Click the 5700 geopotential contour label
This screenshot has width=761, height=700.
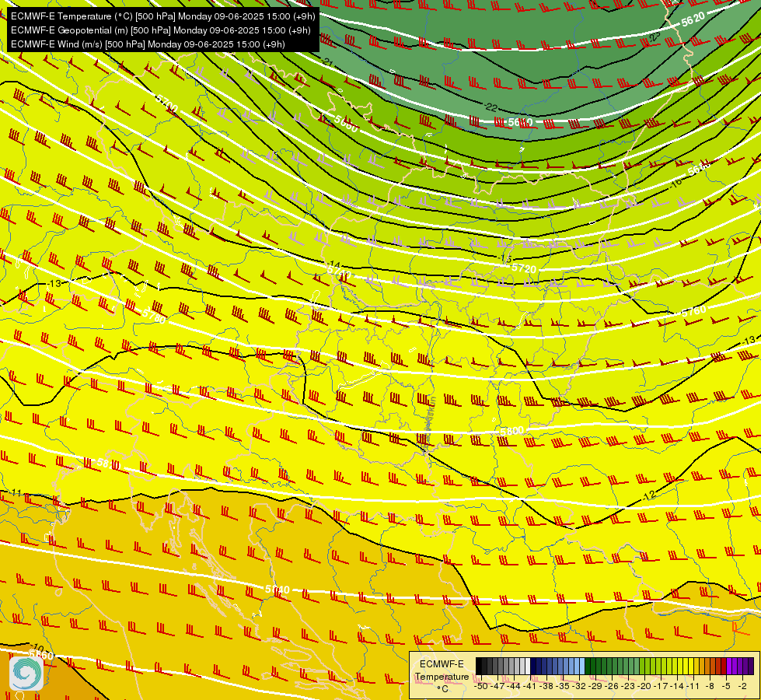[x=167, y=103]
